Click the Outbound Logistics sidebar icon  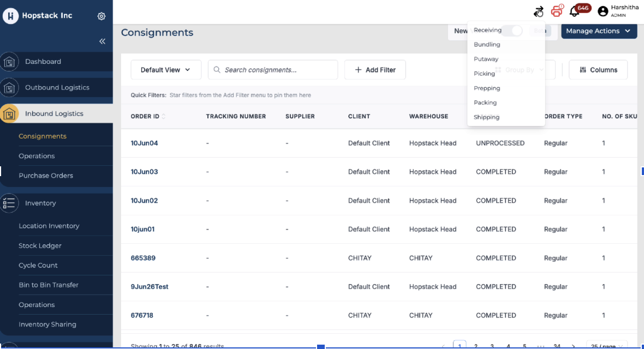pos(9,88)
